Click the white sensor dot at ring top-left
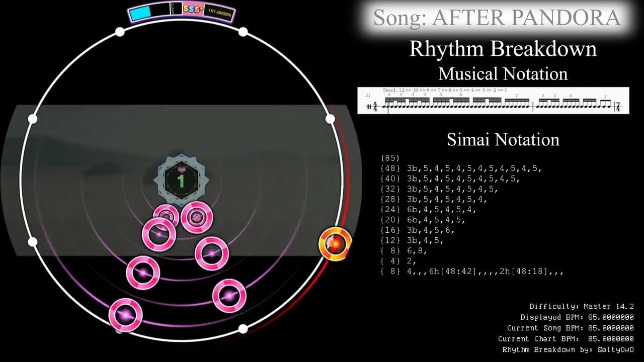The height and width of the screenshot is (362, 644). (120, 32)
